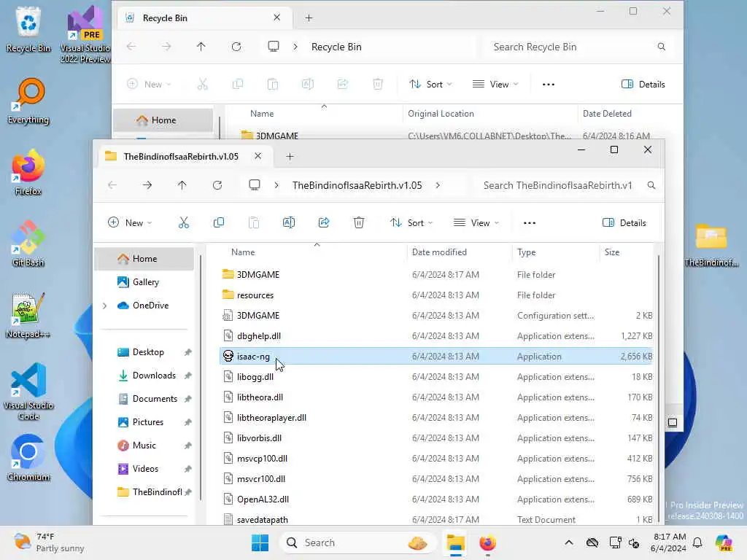Rename selected item in front window toolbar

[289, 222]
